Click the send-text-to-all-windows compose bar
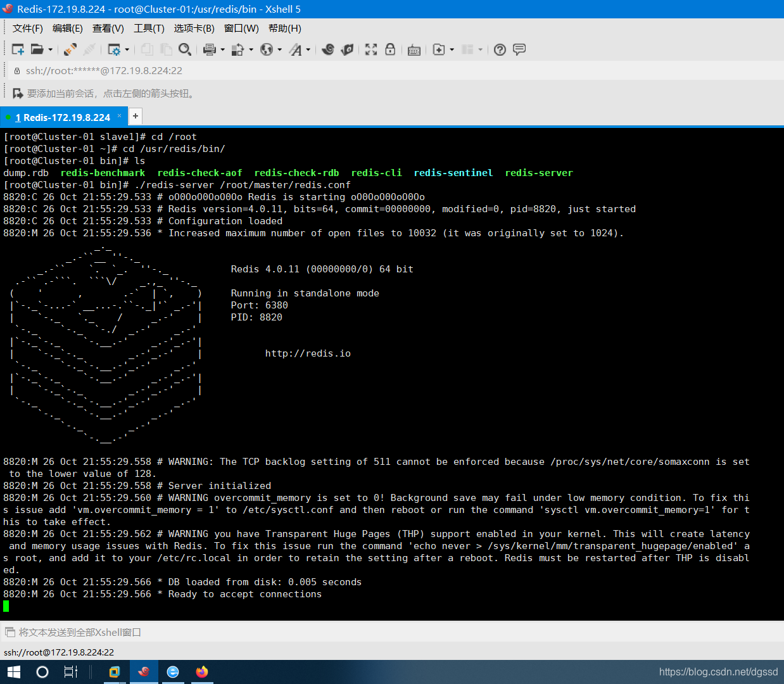The height and width of the screenshot is (684, 784). [392, 632]
